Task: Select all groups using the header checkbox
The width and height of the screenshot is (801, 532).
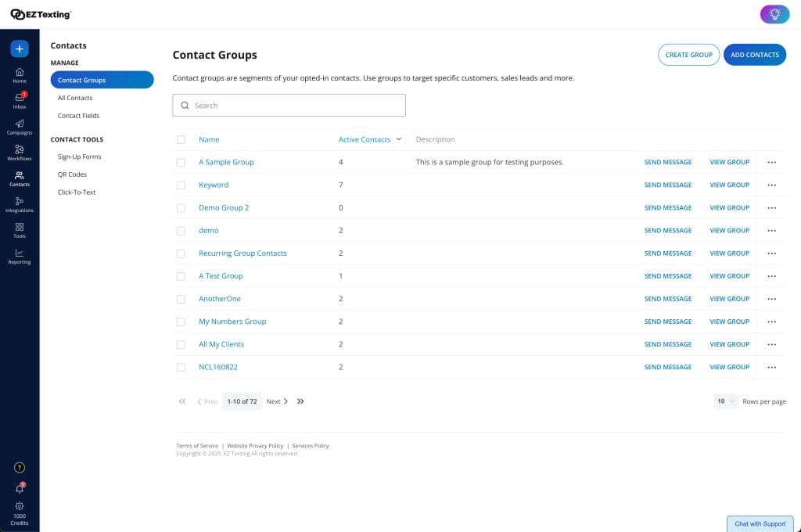Action: pos(181,138)
